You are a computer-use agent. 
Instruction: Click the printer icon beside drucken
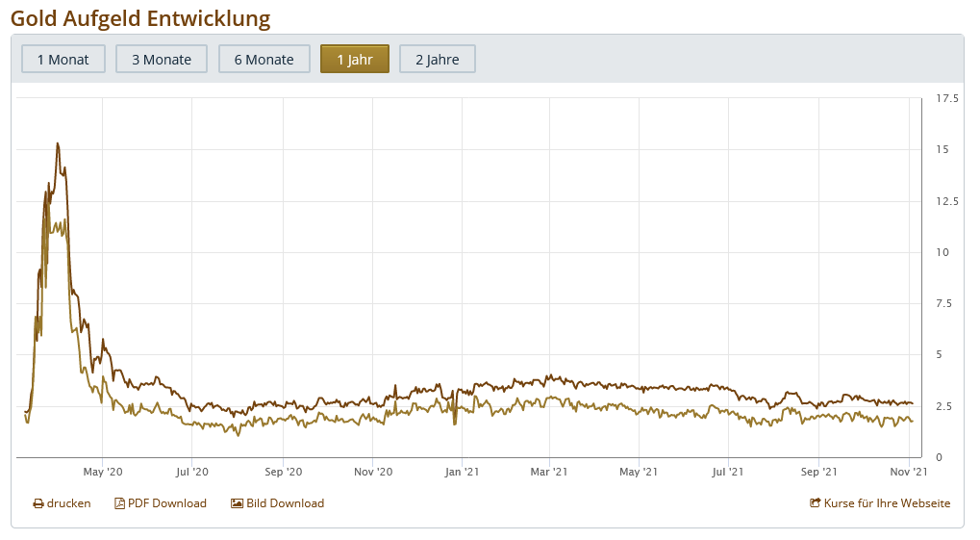(38, 503)
